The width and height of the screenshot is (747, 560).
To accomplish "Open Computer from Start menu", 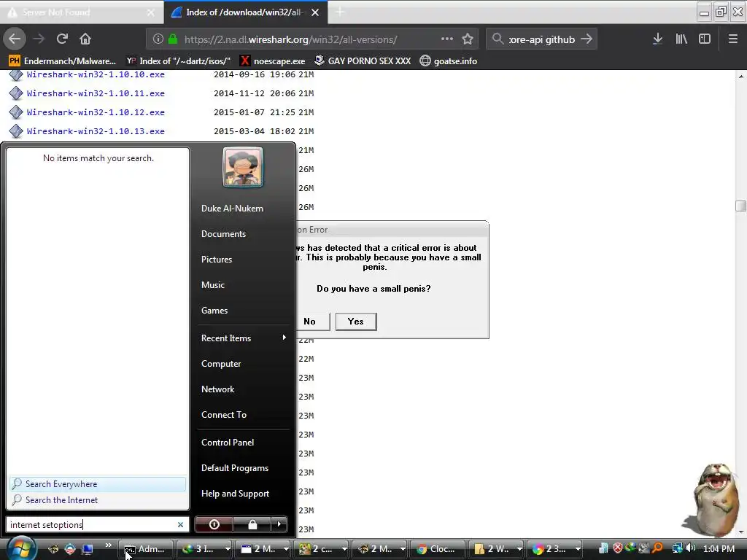I will 221,364.
